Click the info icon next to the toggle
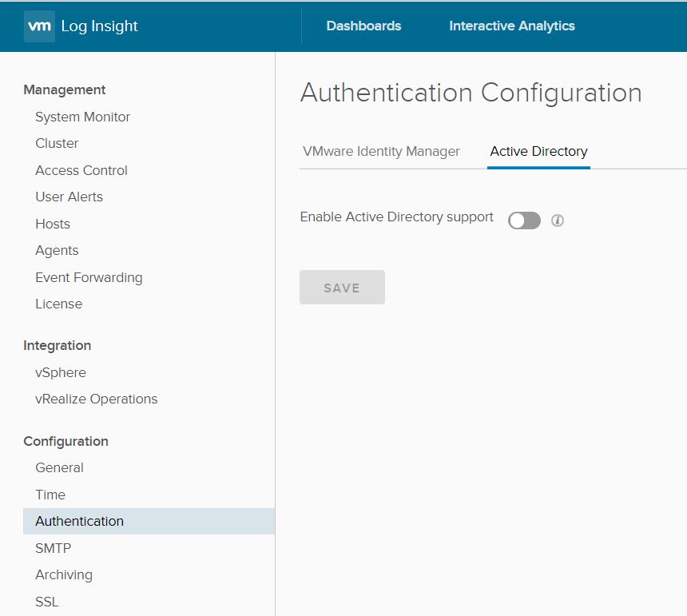Viewport: 687px width, 616px height. coord(557,220)
